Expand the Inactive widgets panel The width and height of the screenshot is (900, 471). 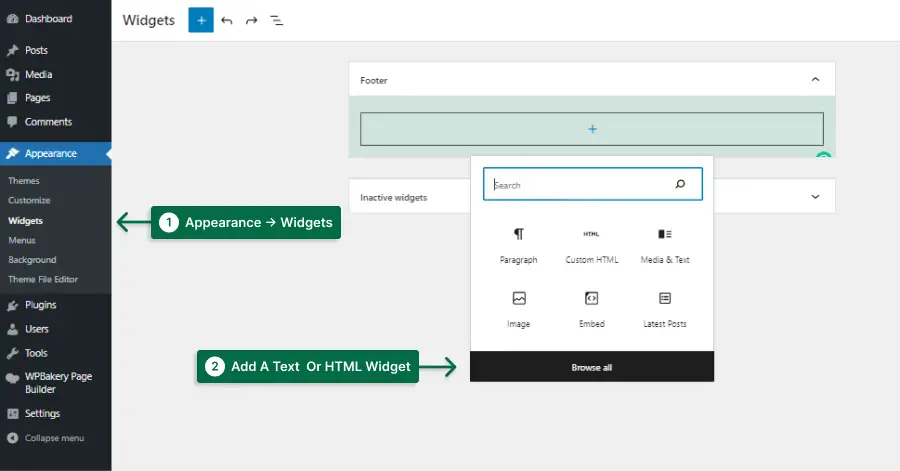pos(815,197)
